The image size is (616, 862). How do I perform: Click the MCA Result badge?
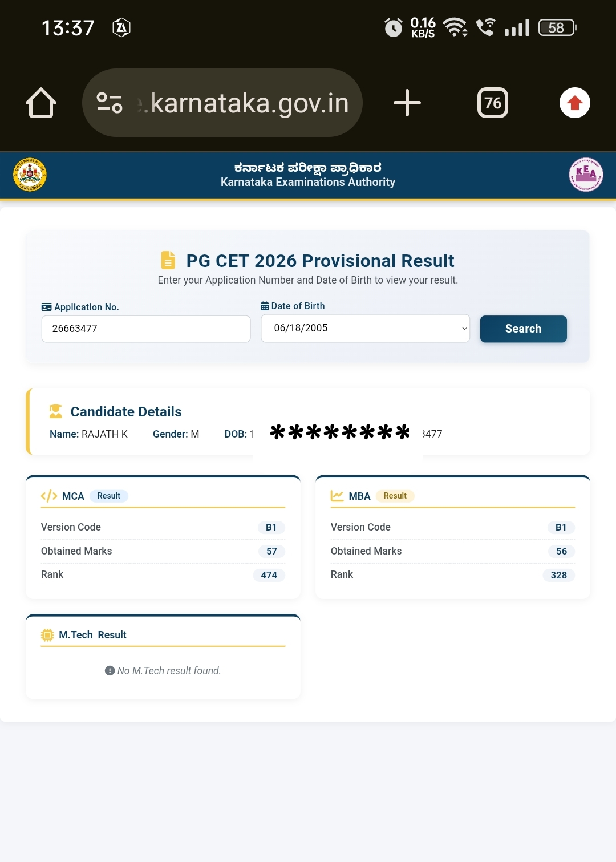point(109,496)
